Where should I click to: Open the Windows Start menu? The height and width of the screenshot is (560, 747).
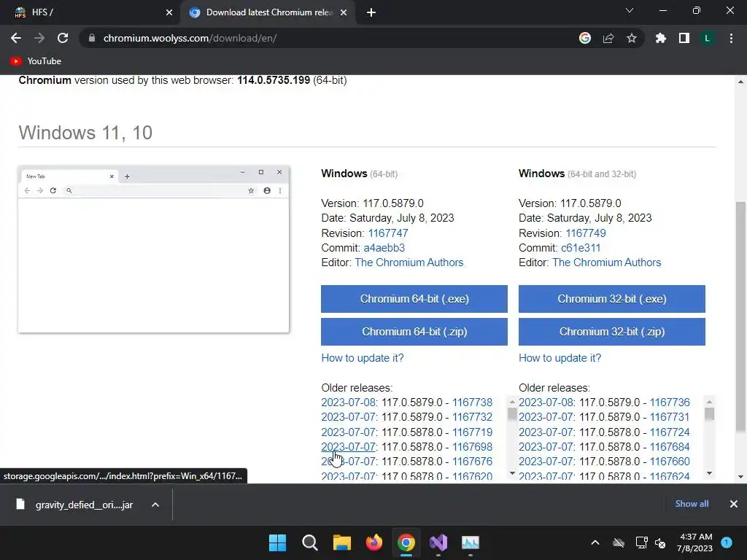(x=278, y=542)
